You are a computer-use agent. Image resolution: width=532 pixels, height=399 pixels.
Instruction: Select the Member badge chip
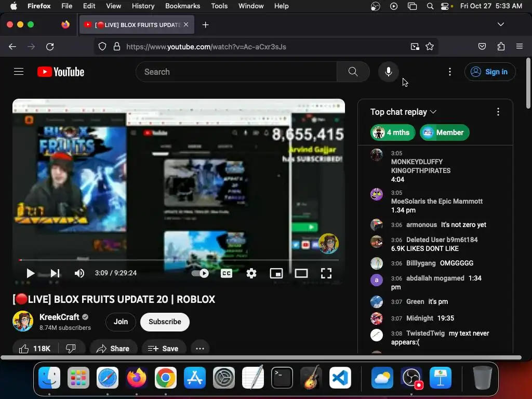pyautogui.click(x=445, y=132)
